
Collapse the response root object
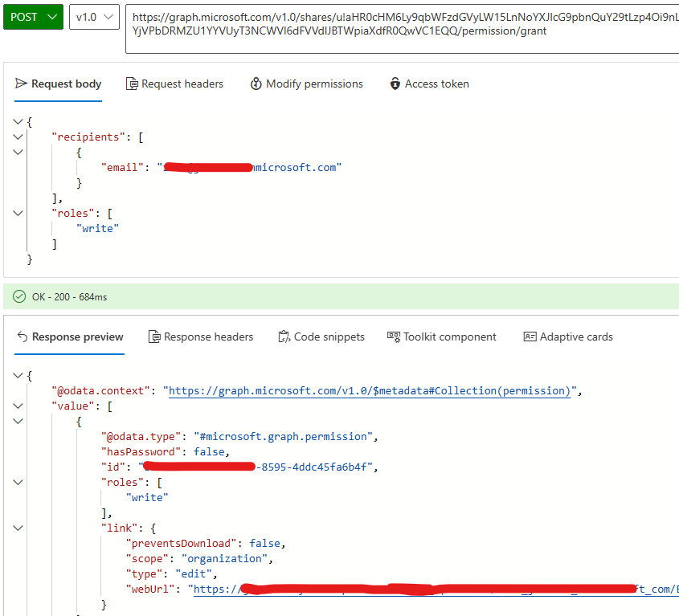click(x=18, y=375)
